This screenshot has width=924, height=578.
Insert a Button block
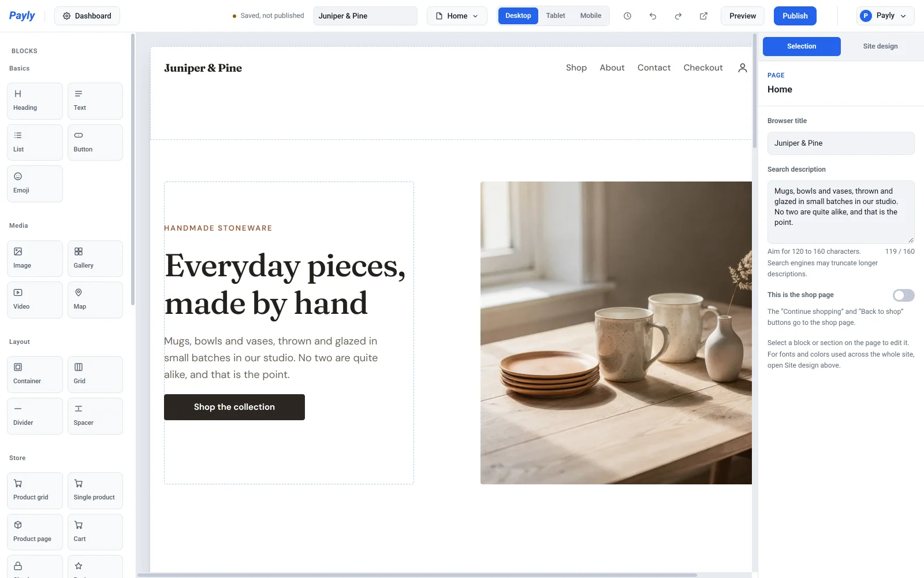tap(95, 142)
